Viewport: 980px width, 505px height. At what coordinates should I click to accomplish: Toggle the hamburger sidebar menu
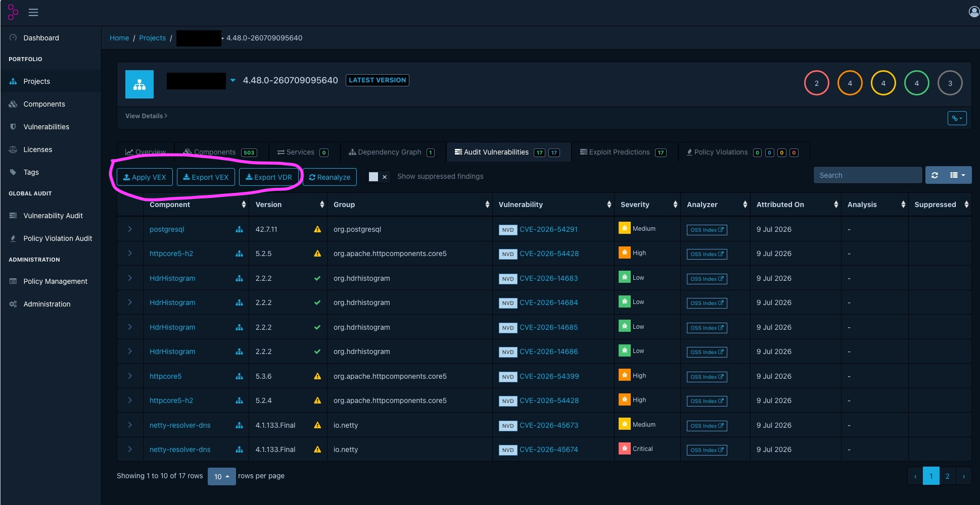click(33, 12)
